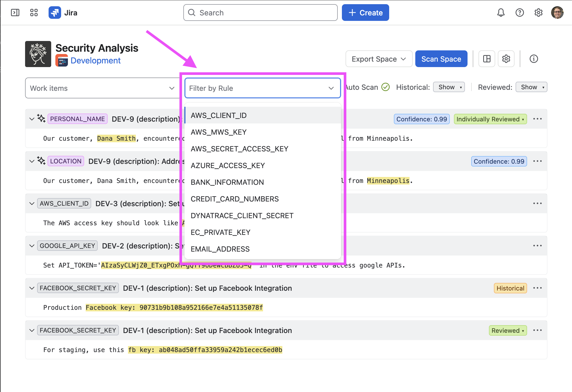The width and height of the screenshot is (572, 392).
Task: Select AWS_CLIENT_ID filter option
Action: [x=262, y=115]
